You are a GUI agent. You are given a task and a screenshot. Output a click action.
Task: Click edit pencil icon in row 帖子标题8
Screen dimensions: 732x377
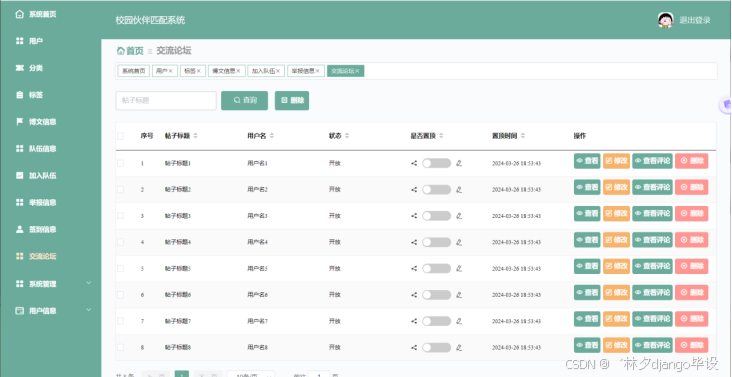pos(459,348)
